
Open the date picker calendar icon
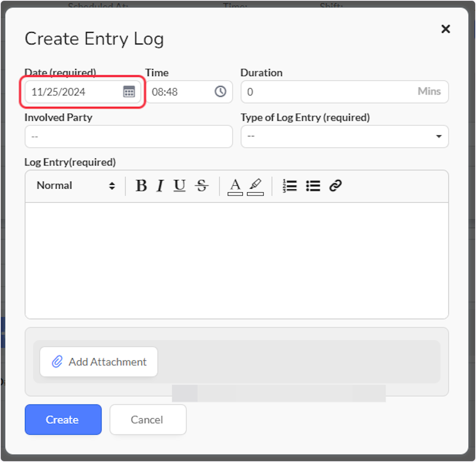[x=129, y=92]
